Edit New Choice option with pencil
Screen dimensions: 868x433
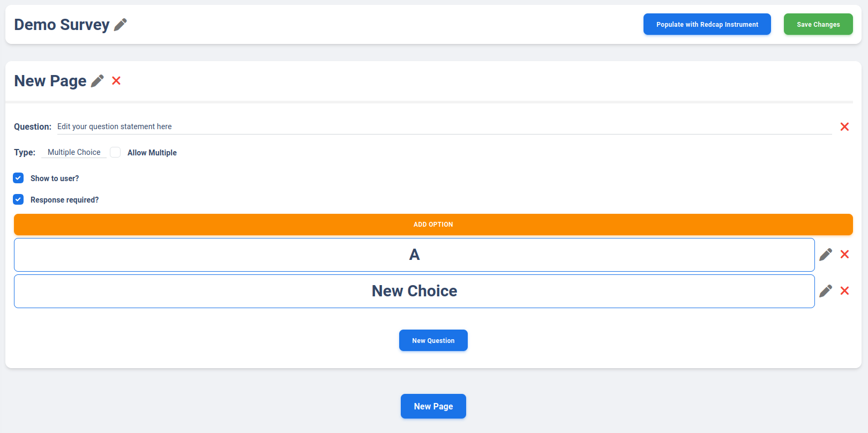826,291
